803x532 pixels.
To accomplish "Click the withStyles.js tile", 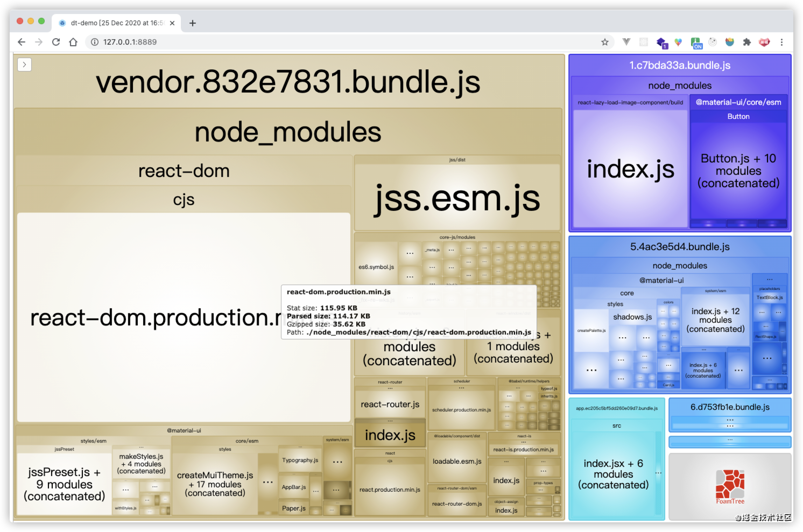I will click(126, 508).
